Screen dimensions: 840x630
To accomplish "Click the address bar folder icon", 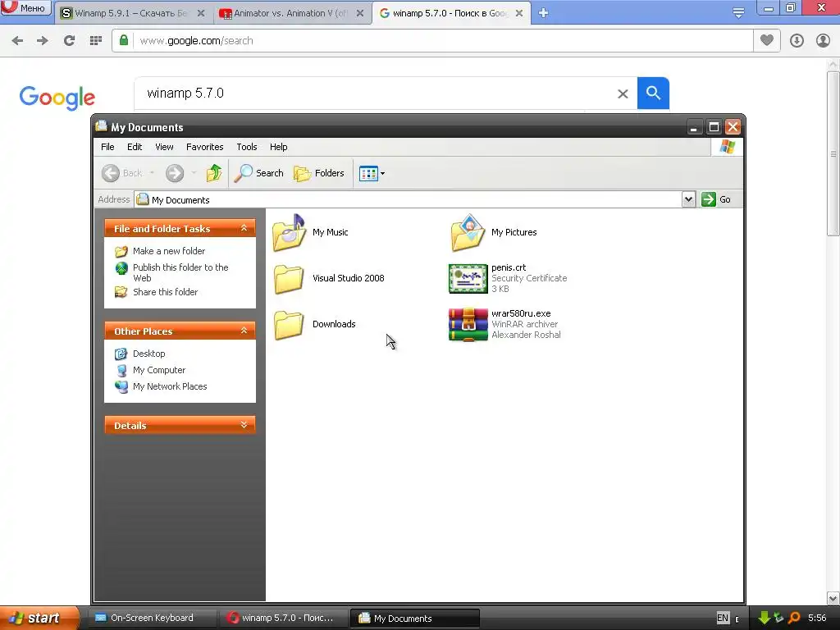I will (143, 199).
